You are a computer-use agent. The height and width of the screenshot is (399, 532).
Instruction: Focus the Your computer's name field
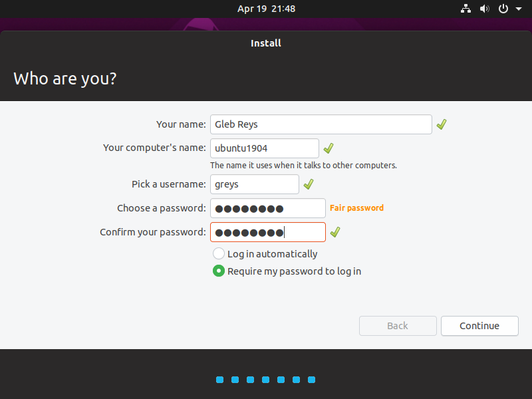coord(264,148)
